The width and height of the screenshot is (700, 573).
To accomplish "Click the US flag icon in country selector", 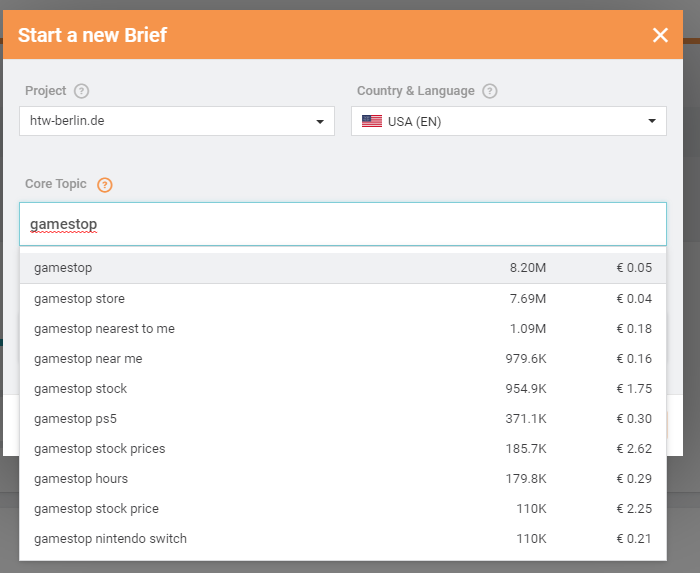I will [x=372, y=121].
